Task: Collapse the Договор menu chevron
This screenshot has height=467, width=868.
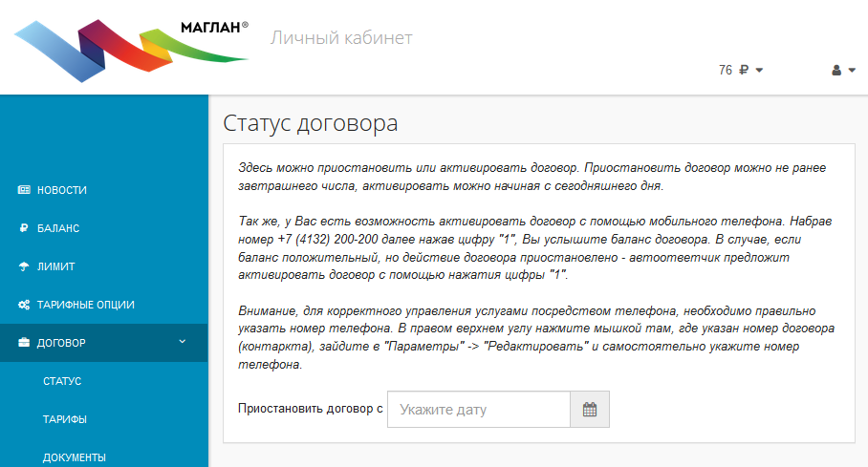Action: (183, 342)
